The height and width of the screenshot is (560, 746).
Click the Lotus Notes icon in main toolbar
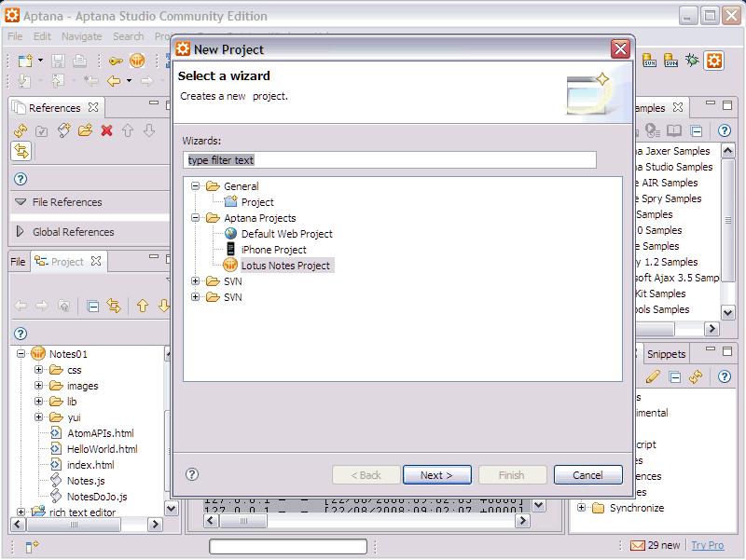(x=137, y=61)
